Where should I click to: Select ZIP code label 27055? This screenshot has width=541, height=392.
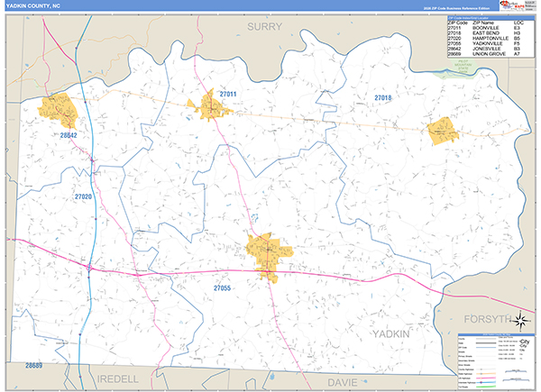click(222, 287)
